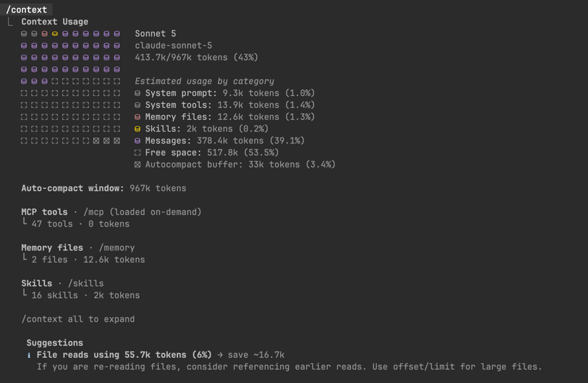Click the yellow Skills legend icon
This screenshot has width=588, height=383.
138,129
